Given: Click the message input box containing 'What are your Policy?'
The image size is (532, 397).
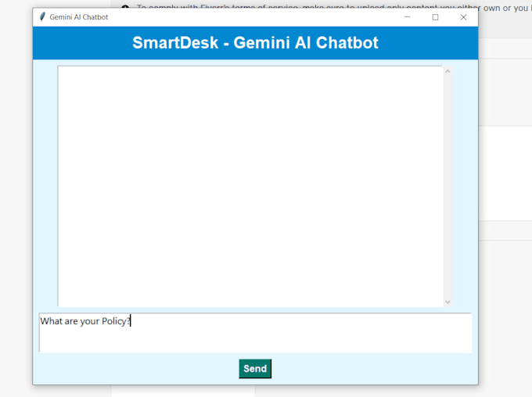Looking at the screenshot, I should [255, 333].
